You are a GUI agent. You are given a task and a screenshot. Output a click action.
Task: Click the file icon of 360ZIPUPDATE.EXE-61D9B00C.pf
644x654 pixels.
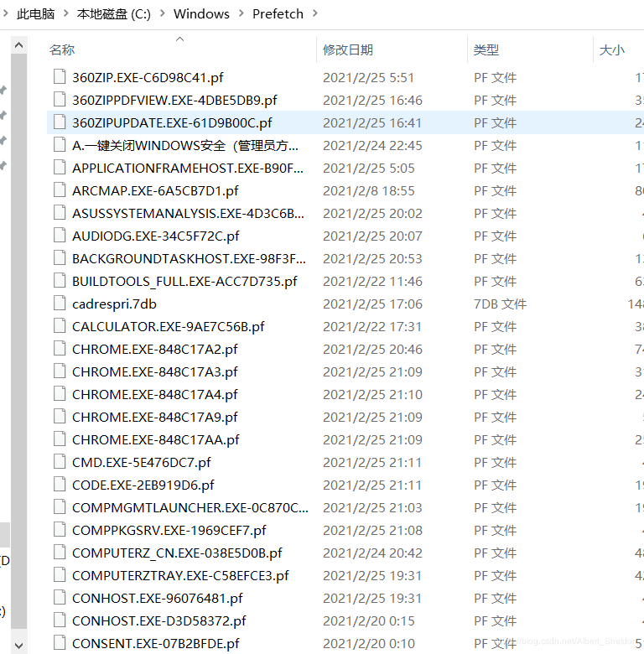point(60,122)
